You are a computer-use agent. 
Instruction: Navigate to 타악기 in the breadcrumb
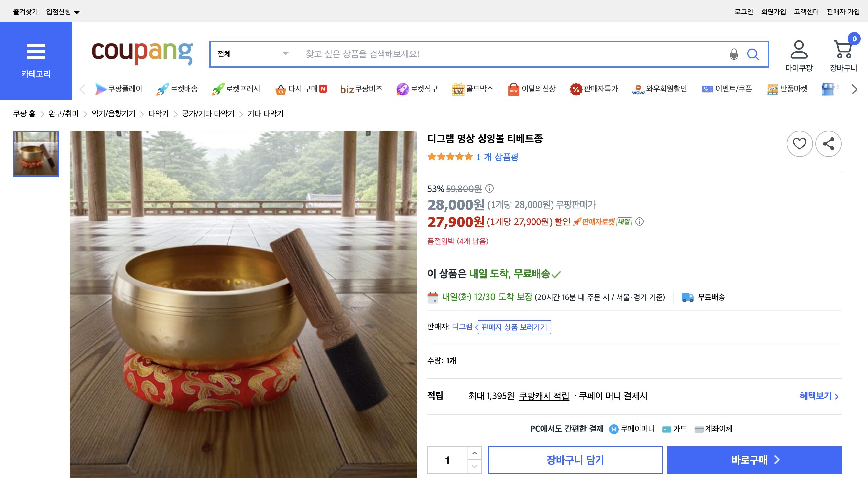158,114
